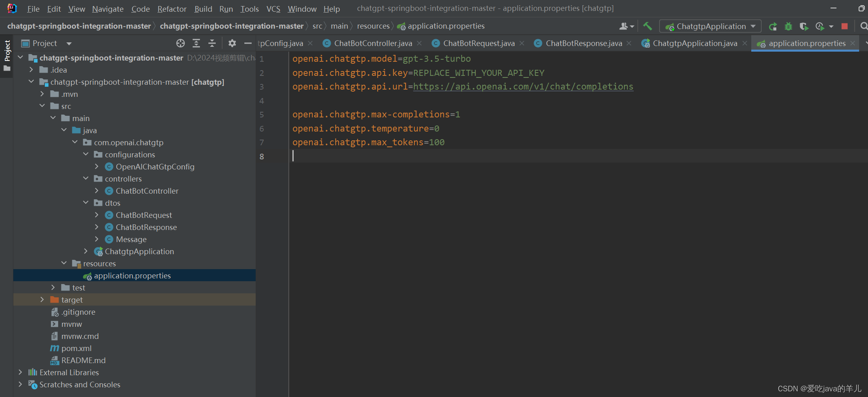
Task: Collapse the configurations folder
Action: coord(86,154)
